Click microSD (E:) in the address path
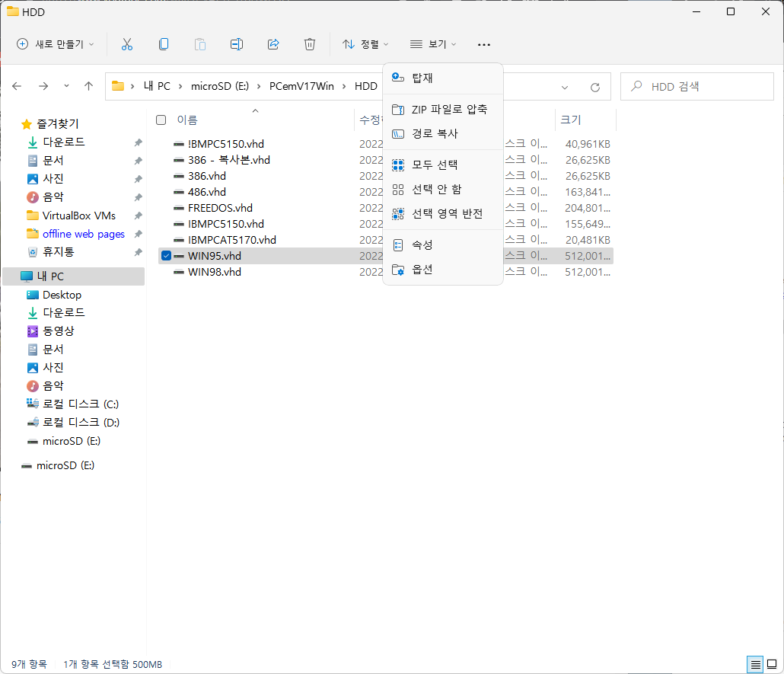This screenshot has height=674, width=784. 220,86
